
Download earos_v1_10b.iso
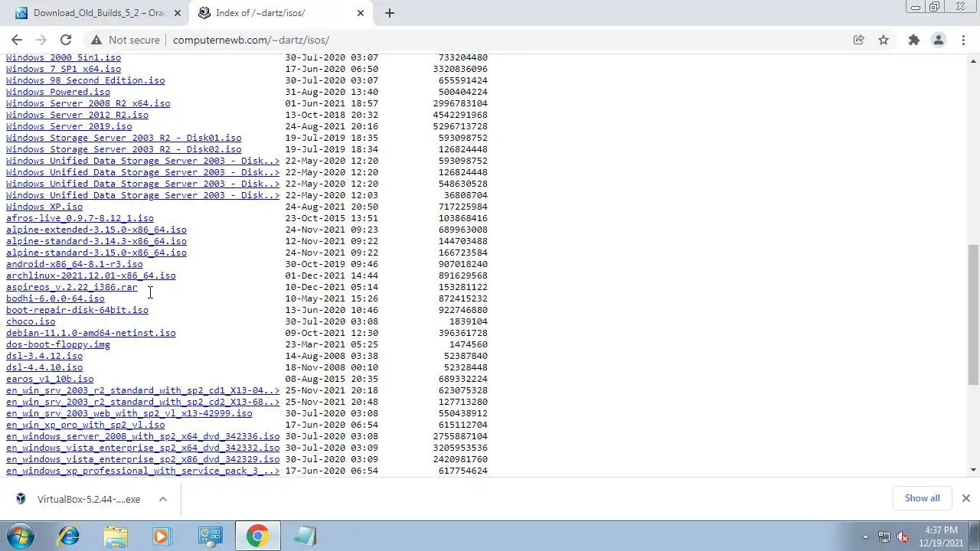click(x=50, y=379)
